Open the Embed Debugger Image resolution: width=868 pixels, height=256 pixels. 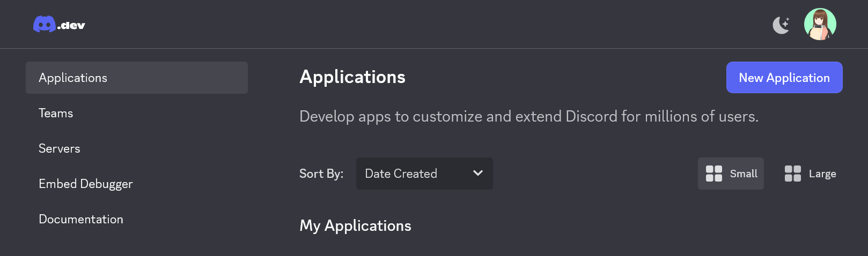coord(86,184)
